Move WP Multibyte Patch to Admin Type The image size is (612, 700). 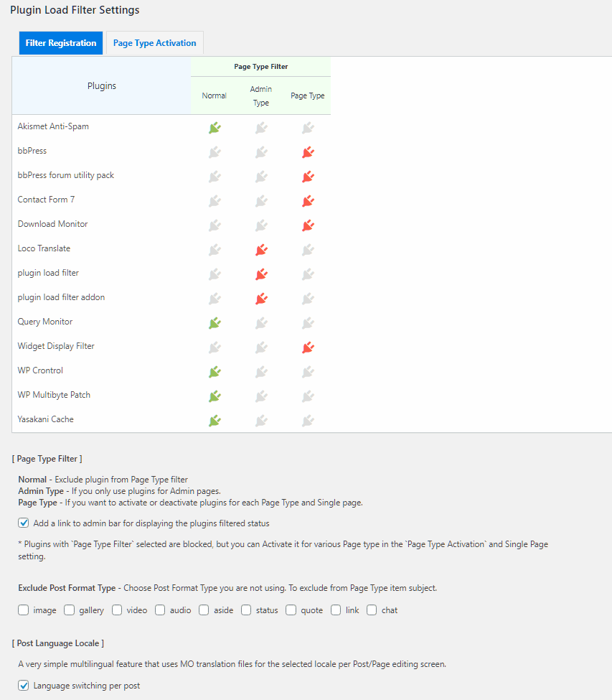[x=260, y=396]
